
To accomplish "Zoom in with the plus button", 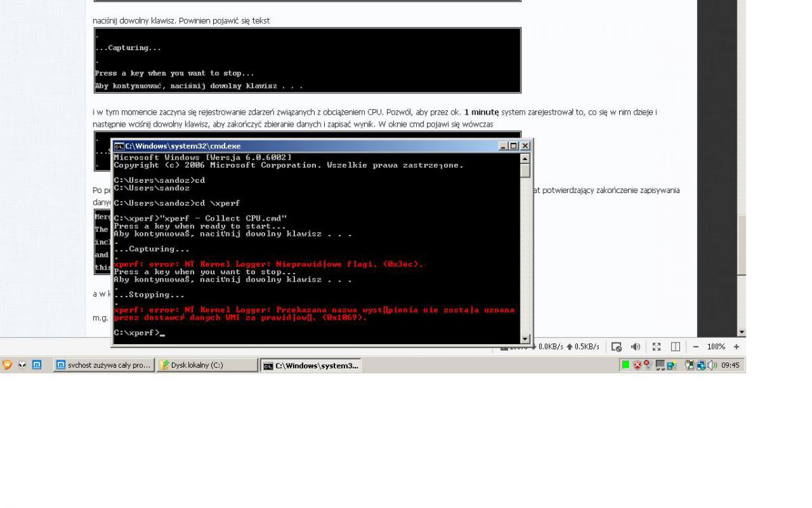I will click(736, 347).
